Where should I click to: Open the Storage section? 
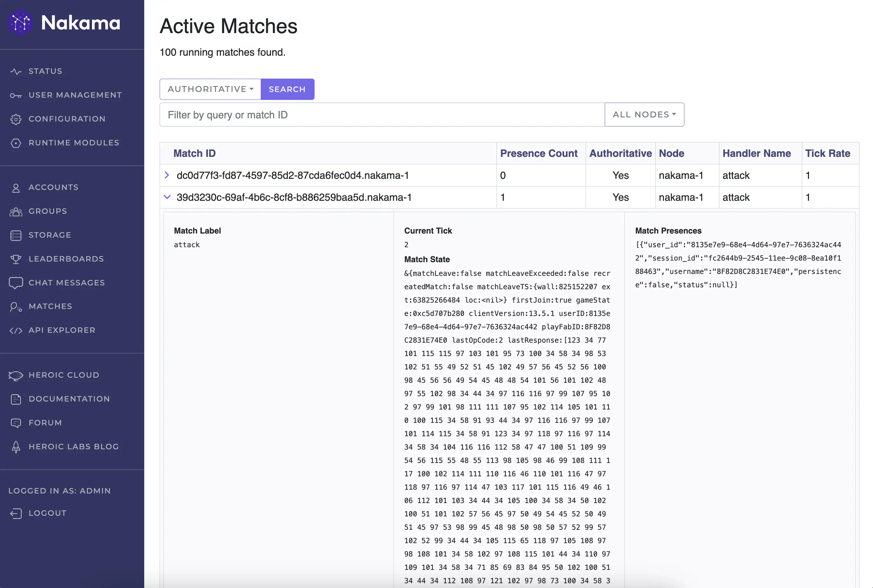pos(50,235)
